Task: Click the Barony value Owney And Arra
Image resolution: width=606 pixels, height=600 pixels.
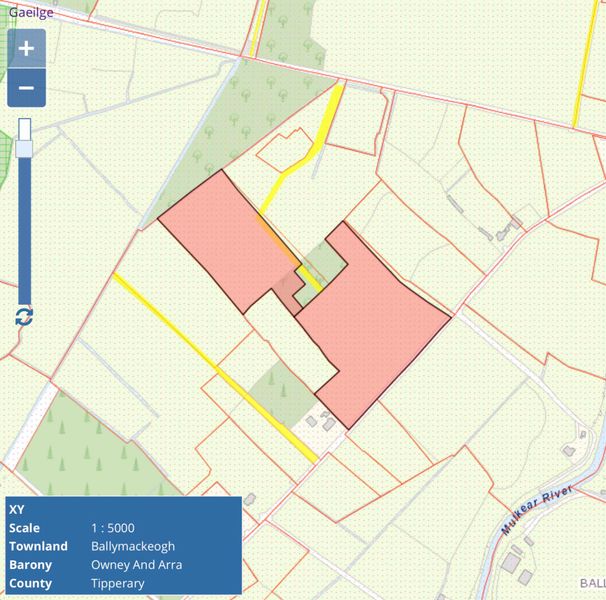Action: click(136, 565)
